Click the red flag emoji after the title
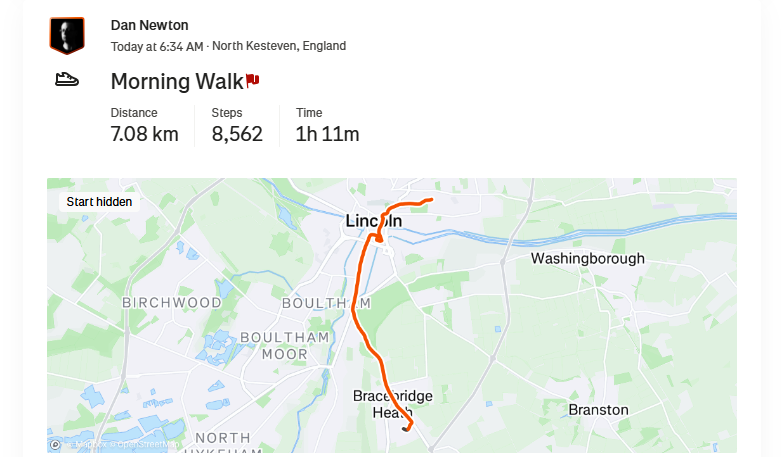This screenshot has width=781, height=457. point(252,79)
